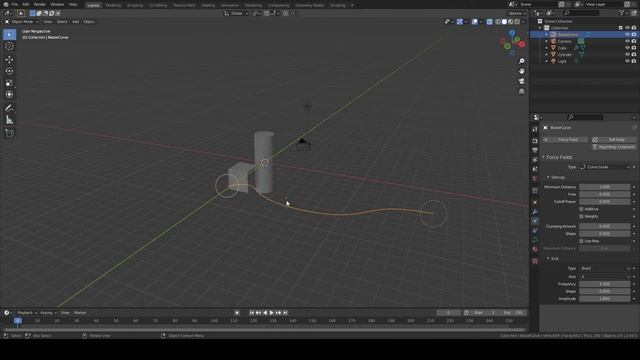
Task: Click the play animation button
Action: pyautogui.click(x=271, y=313)
